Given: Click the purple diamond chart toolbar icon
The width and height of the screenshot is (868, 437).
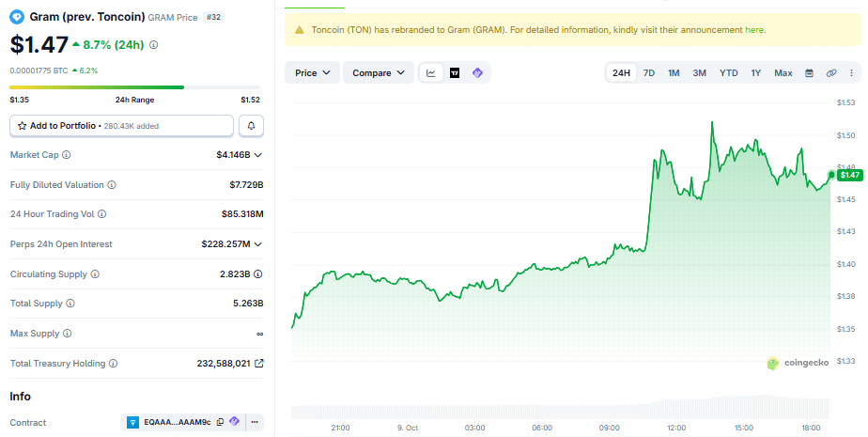Looking at the screenshot, I should 477,72.
